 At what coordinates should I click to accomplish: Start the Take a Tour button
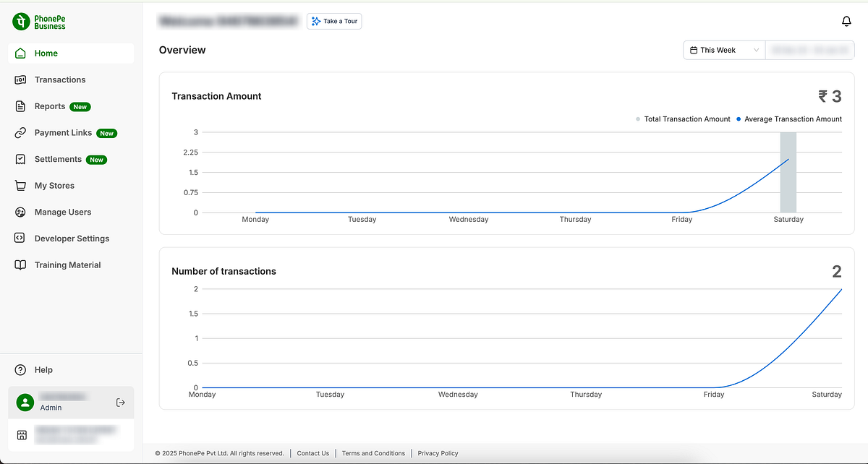tap(334, 21)
